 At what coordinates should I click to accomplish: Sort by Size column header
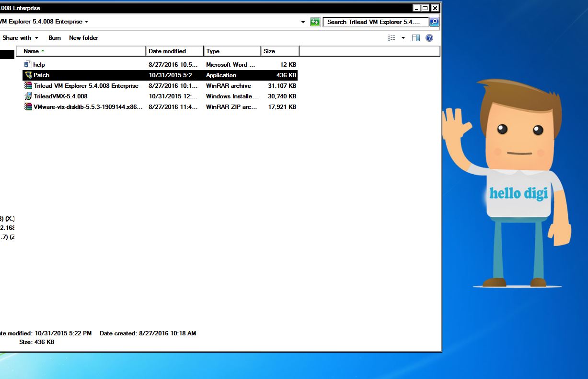pyautogui.click(x=280, y=51)
